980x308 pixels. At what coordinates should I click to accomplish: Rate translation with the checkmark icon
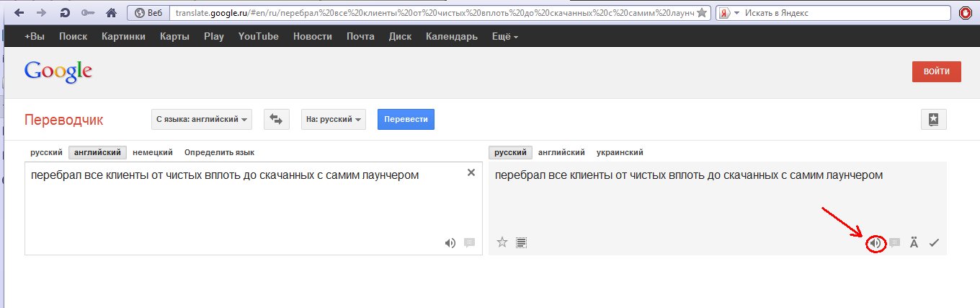click(x=934, y=242)
